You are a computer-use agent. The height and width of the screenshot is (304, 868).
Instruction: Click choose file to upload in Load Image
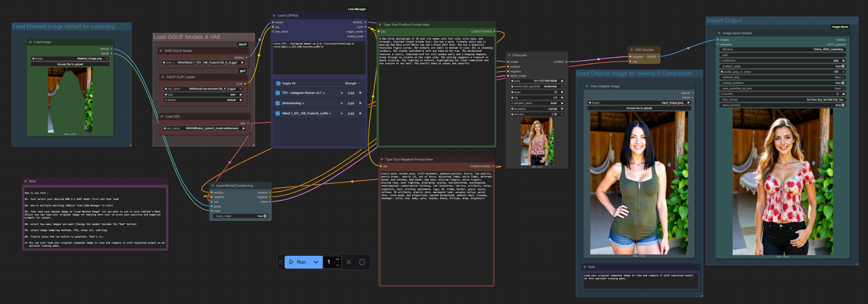70,64
